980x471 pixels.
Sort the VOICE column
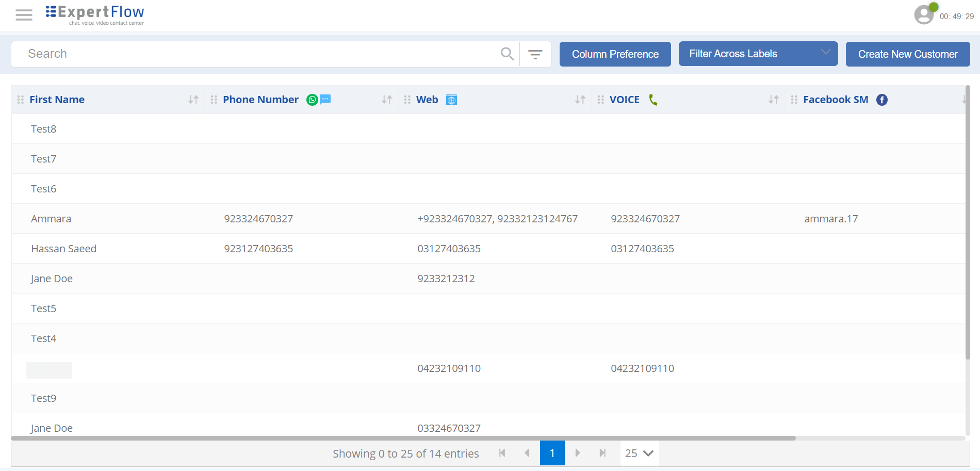tap(773, 100)
